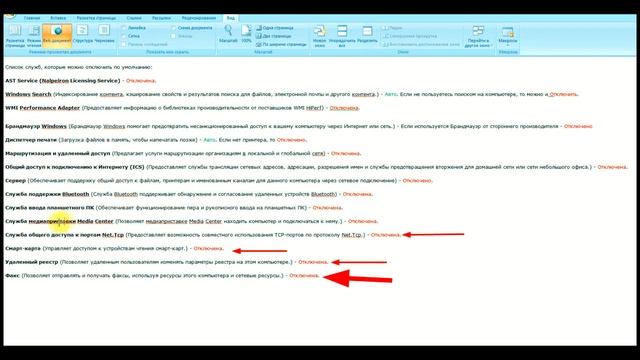Open the Главная ribbon tab
This screenshot has height=360, width=640.
(x=31, y=18)
